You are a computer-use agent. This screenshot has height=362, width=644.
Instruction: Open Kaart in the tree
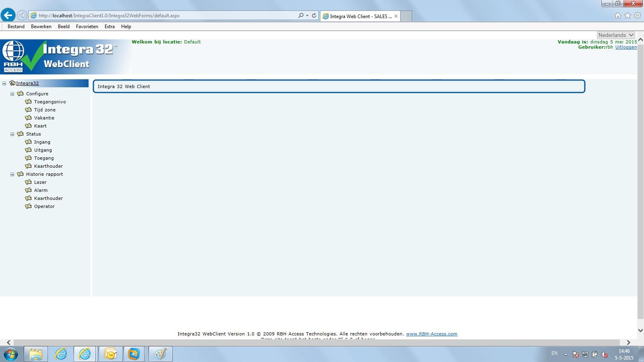(40, 126)
